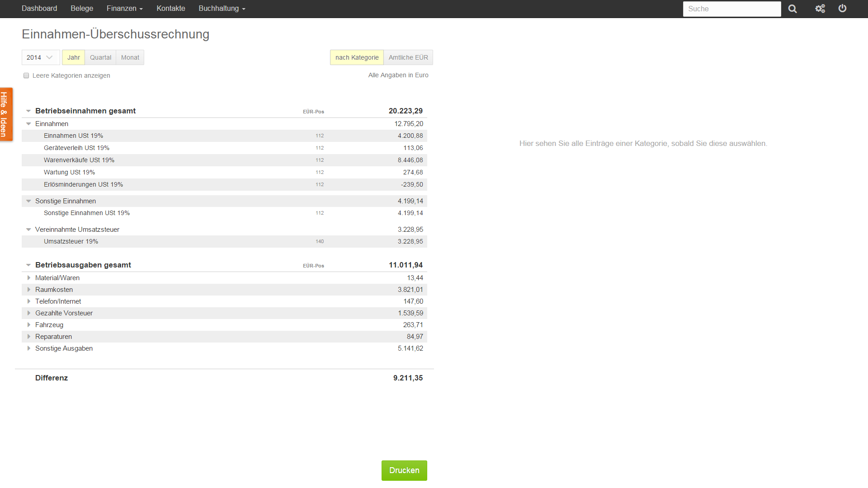Collapse the Betriebseinnahmen gesamt section

[28, 111]
